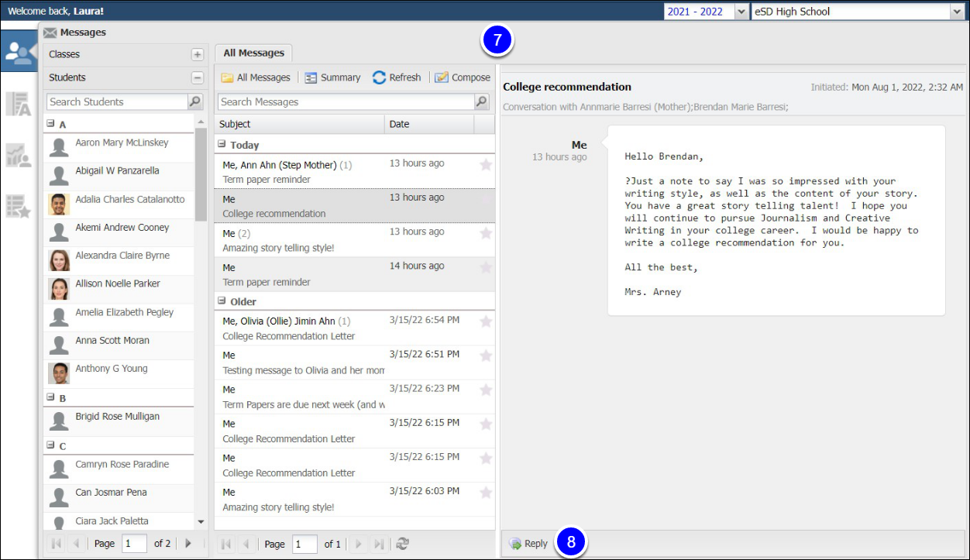The height and width of the screenshot is (560, 970).
Task: Select student Abigail W Panzarella
Action: 119,176
